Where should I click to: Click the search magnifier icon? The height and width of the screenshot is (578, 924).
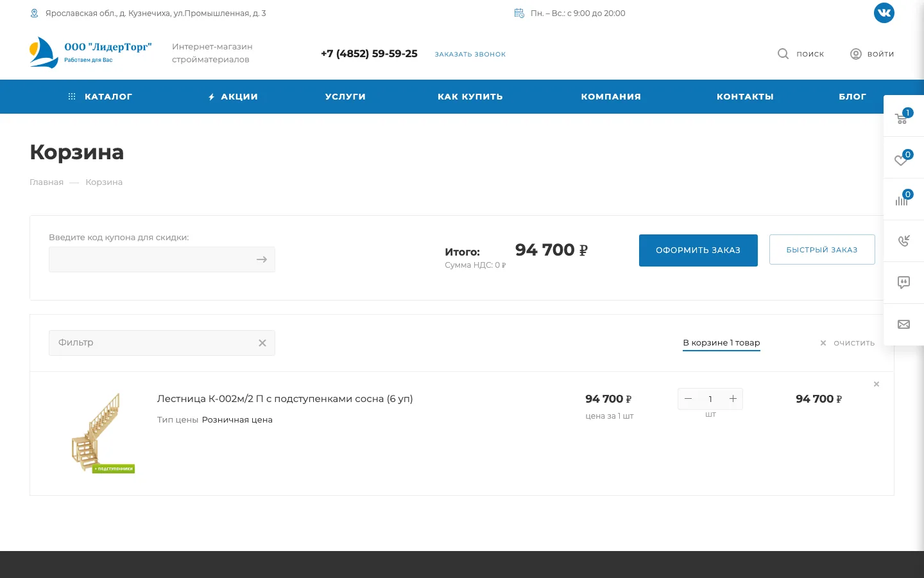pyautogui.click(x=783, y=54)
